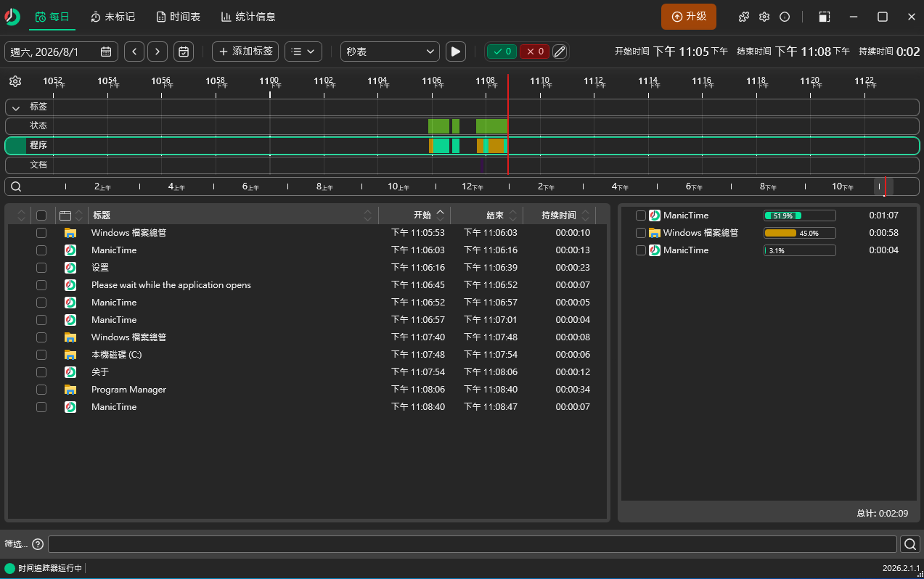
Task: Click the first sort arrows in list header
Action: tap(21, 215)
